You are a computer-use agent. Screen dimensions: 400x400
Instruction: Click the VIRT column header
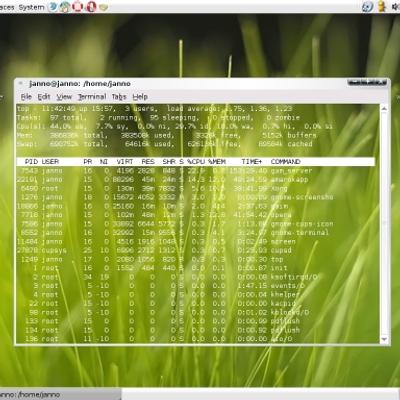tap(125, 162)
